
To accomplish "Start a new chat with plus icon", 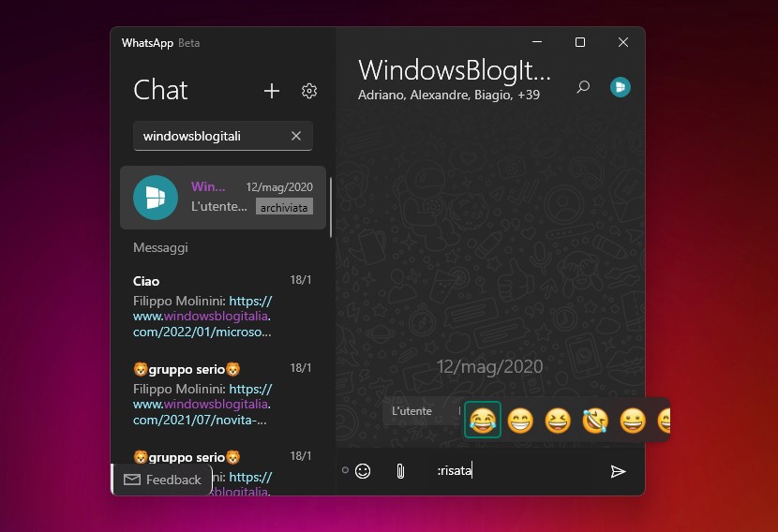I will tap(272, 91).
